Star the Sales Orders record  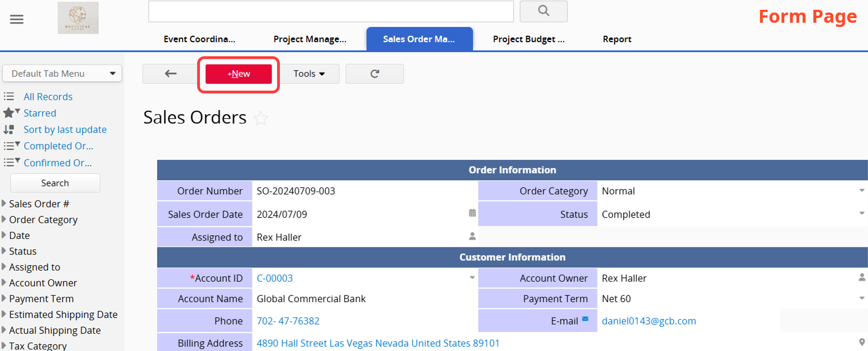261,119
